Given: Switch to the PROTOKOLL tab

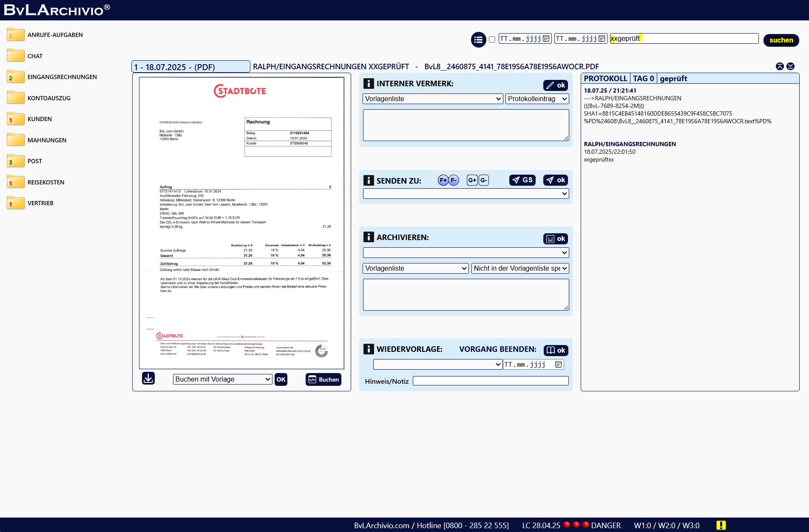Looking at the screenshot, I should pos(605,79).
